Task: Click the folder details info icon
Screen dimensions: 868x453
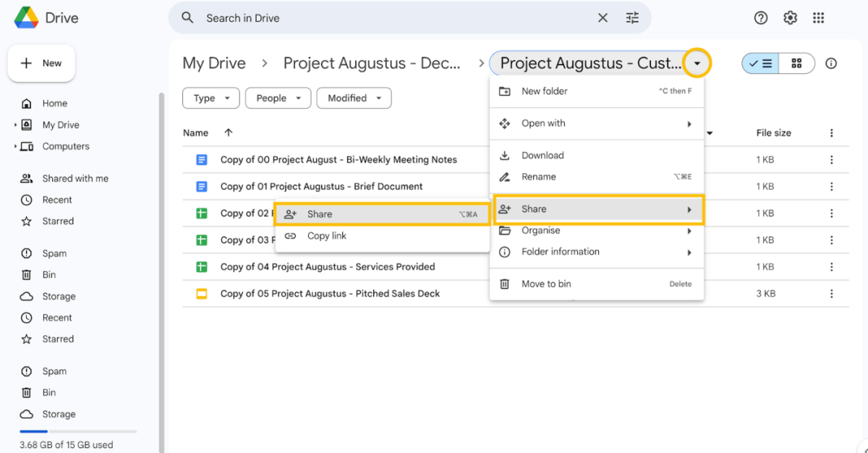Action: (x=831, y=63)
